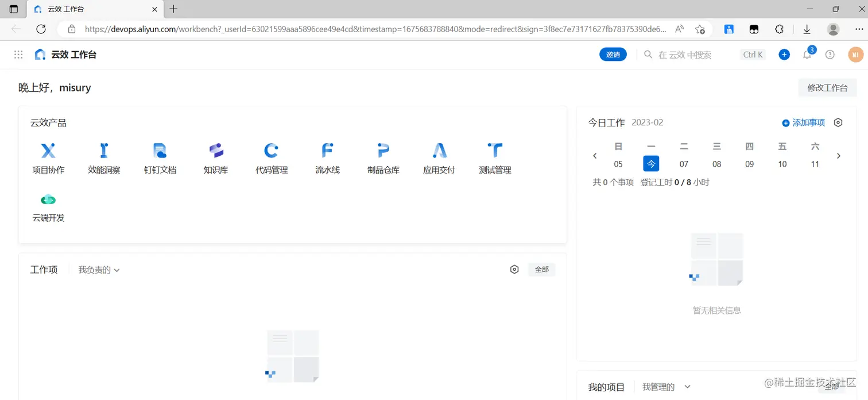
Task: Click the 云效 logo icon in header
Action: point(40,55)
